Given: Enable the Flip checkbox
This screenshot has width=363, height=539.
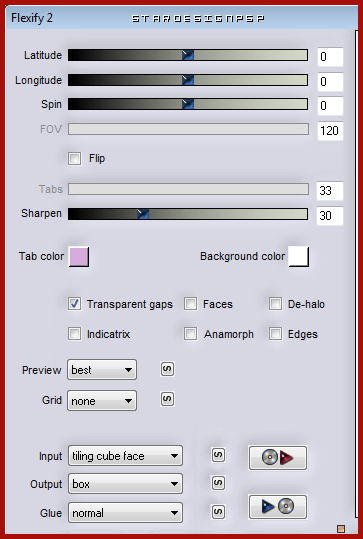Looking at the screenshot, I should coord(75,159).
